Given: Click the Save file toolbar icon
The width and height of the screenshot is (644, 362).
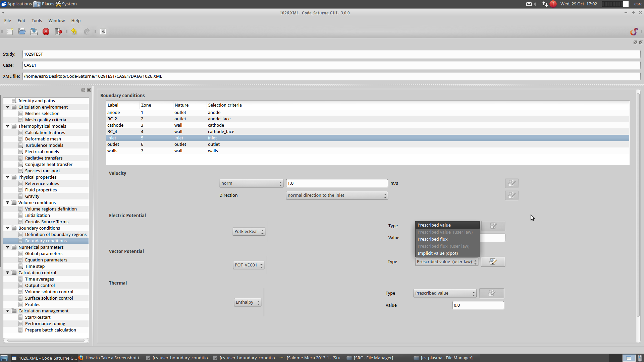Looking at the screenshot, I should 34,32.
